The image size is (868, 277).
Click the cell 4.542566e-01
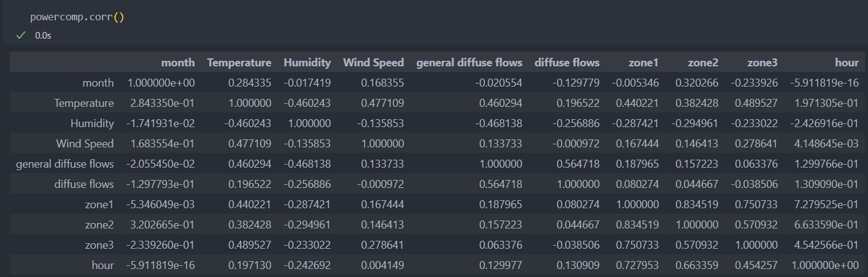point(827,245)
